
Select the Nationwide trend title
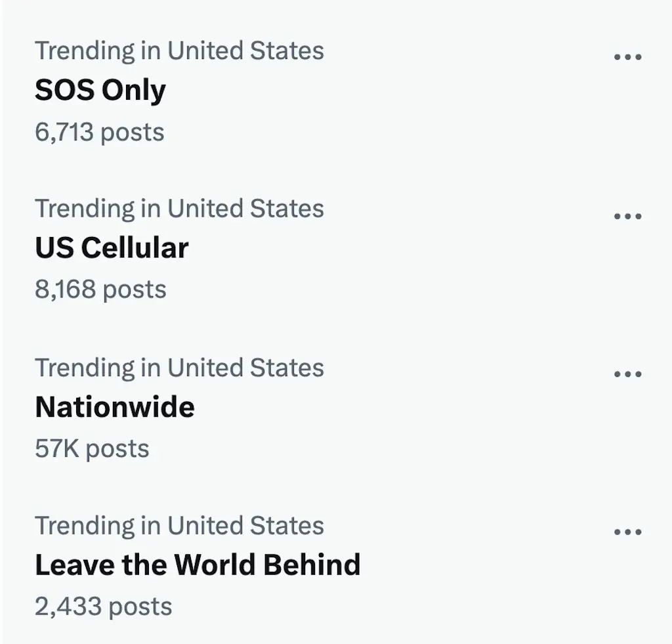point(115,407)
